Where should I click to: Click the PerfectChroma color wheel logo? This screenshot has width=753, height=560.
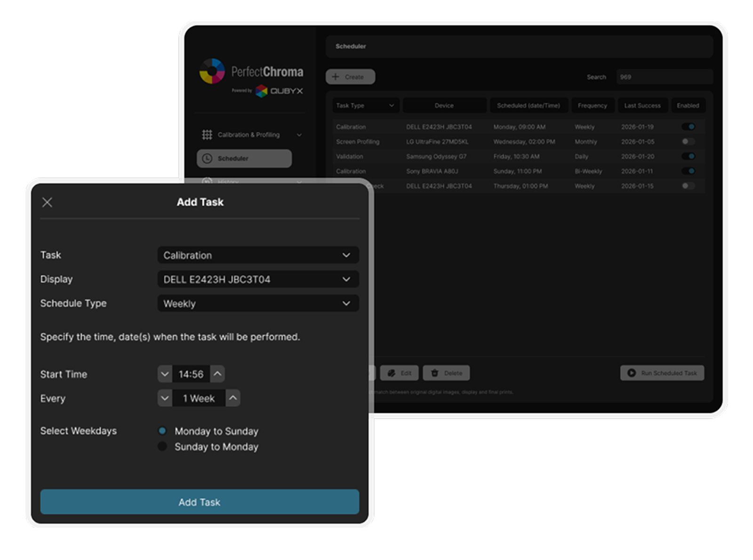pyautogui.click(x=212, y=72)
